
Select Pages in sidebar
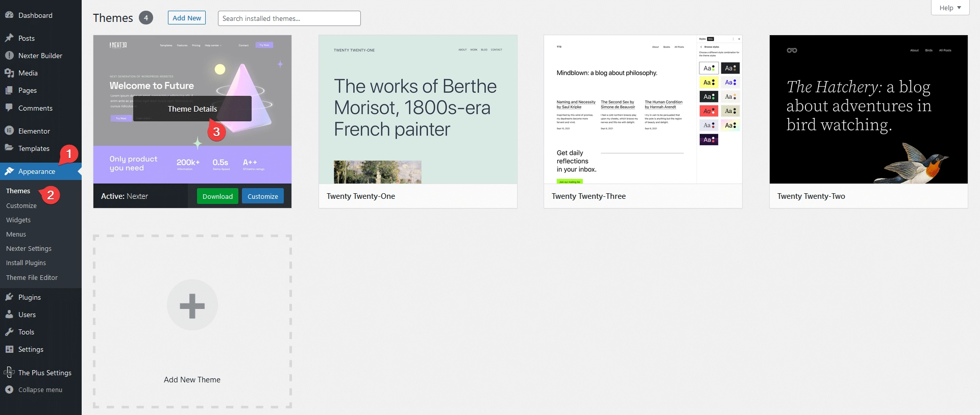pyautogui.click(x=41, y=90)
